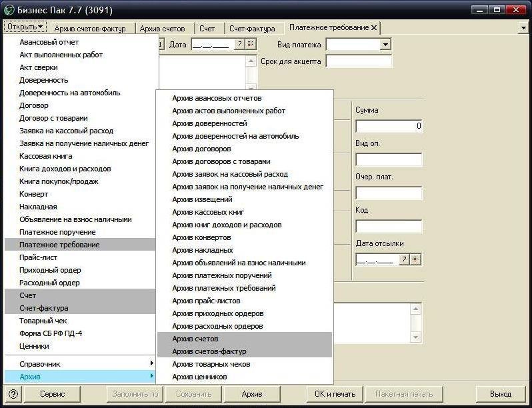The image size is (532, 408).
Task: Choose Акт выполненных работ menu item
Action: pyautogui.click(x=80, y=55)
